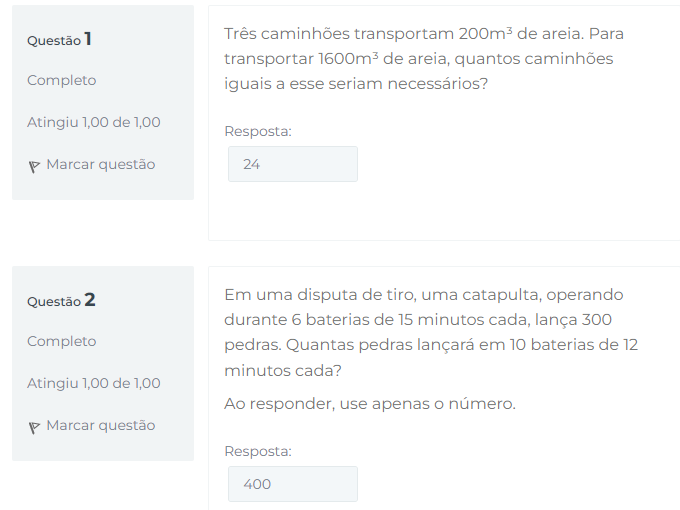Click the "Resposta:" label above 24
This screenshot has height=510, width=680.
258,131
